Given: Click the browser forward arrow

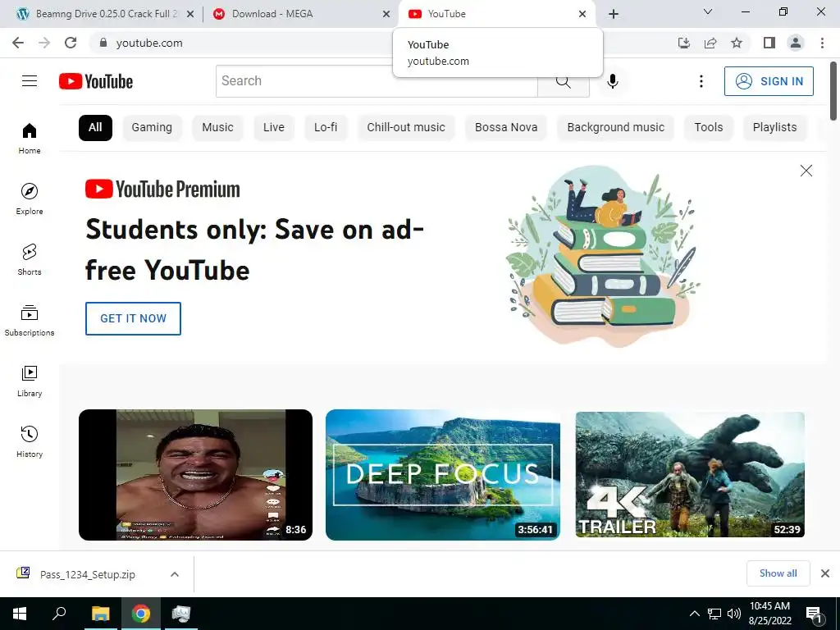Looking at the screenshot, I should (x=44, y=43).
